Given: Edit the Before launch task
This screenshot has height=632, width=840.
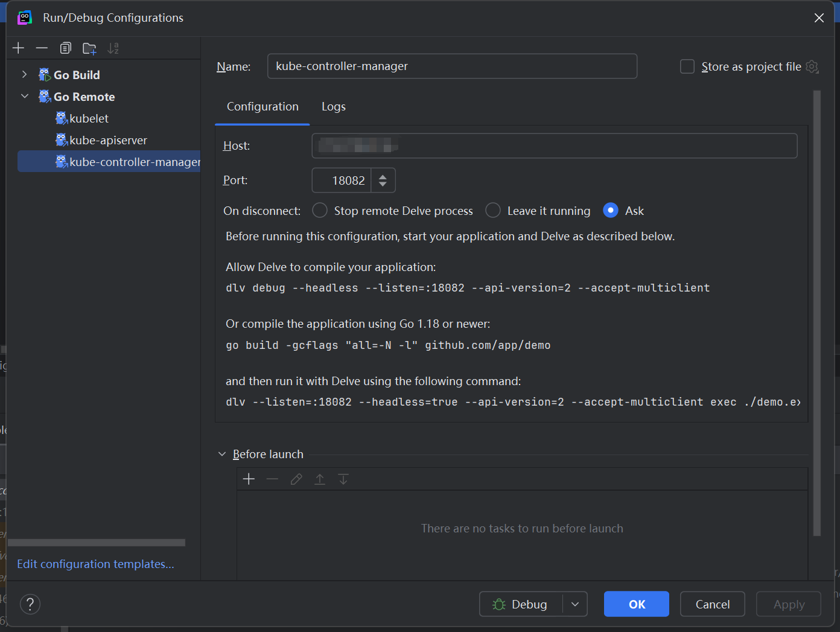Looking at the screenshot, I should coord(296,479).
